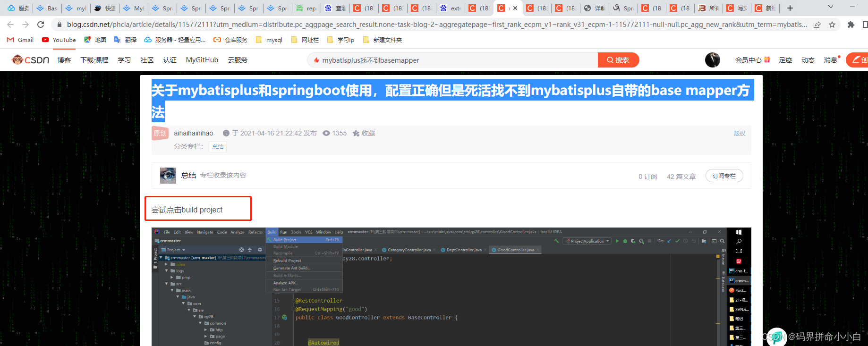Viewport: 868px width, 346px height.
Task: Click the red 创 create button
Action: click(x=857, y=60)
